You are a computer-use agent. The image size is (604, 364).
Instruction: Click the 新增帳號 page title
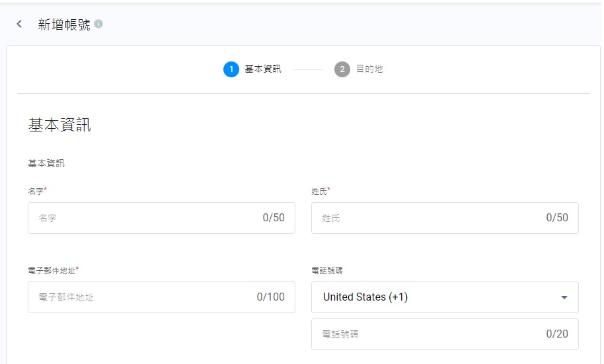64,24
